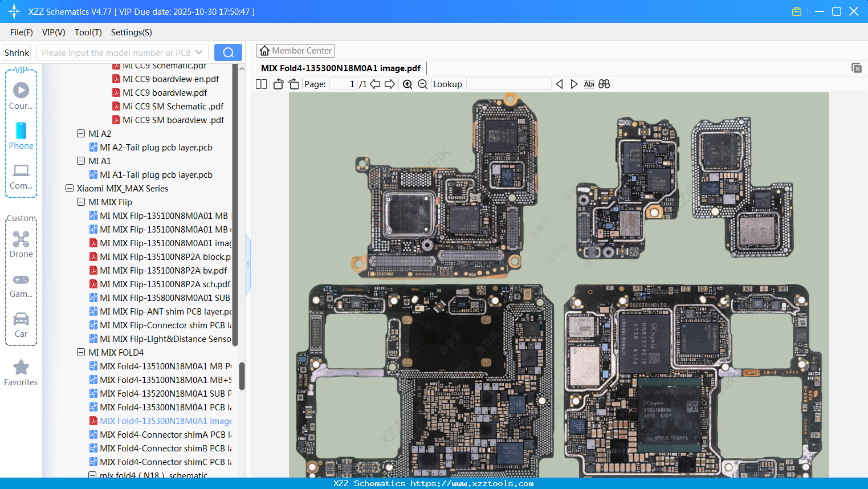Collapse the Xiaomi MIX_MAX Series node
Screen dimensions: 868x489
coord(69,188)
